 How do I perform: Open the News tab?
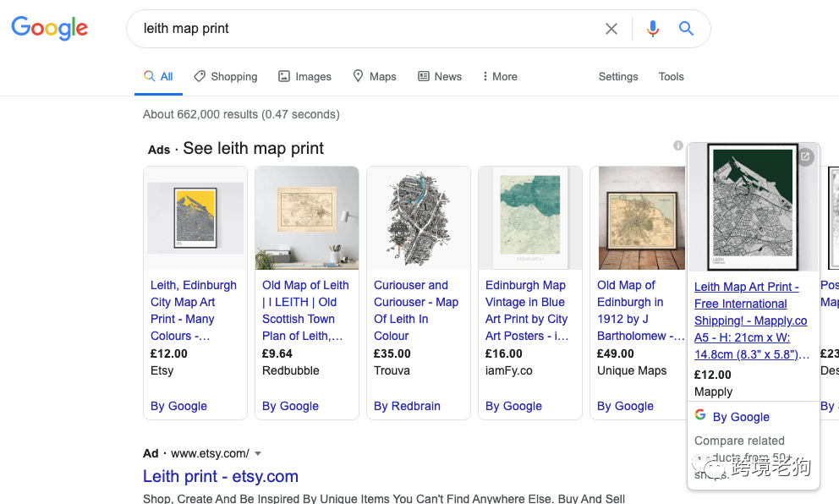click(440, 76)
